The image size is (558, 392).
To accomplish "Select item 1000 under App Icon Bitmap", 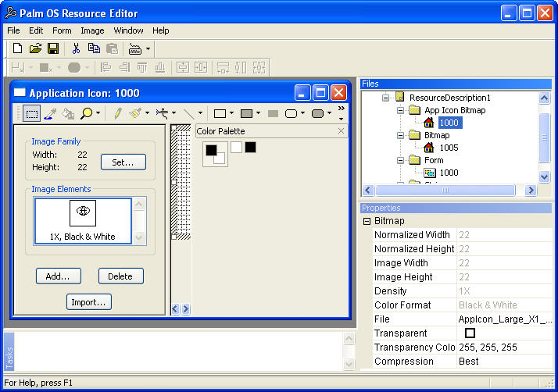I will [x=449, y=123].
